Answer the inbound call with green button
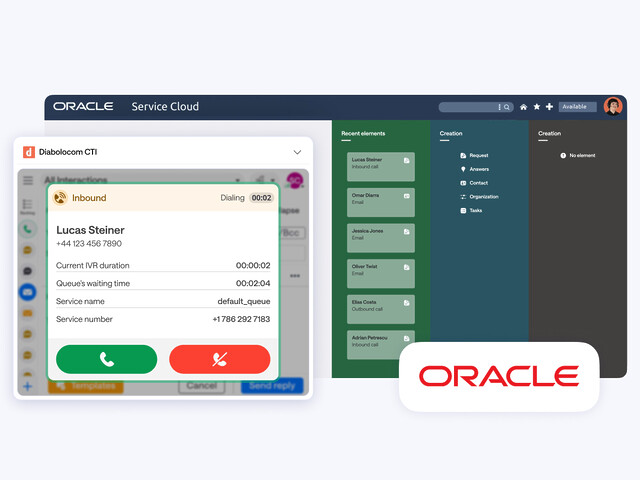Image resolution: width=640 pixels, height=480 pixels. 107,359
